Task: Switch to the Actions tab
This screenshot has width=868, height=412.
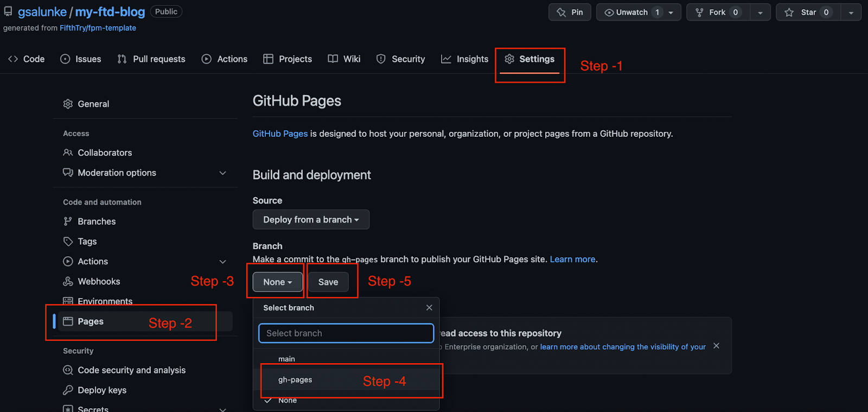Action: (224, 59)
